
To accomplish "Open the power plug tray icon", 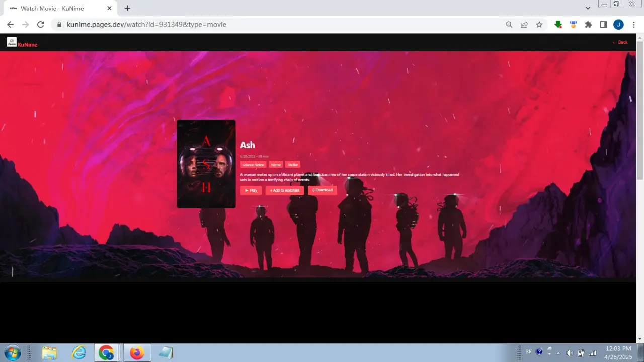I will [581, 353].
